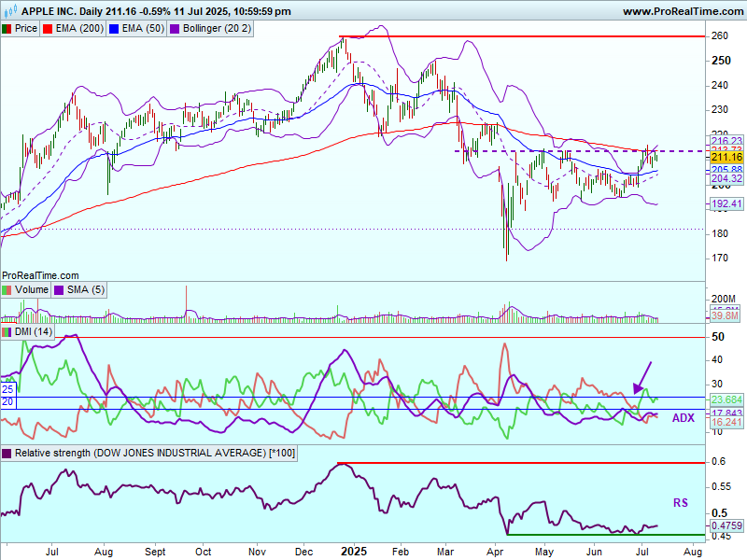Click the 211.16 current price tag
The image size is (747, 560).
725,158
